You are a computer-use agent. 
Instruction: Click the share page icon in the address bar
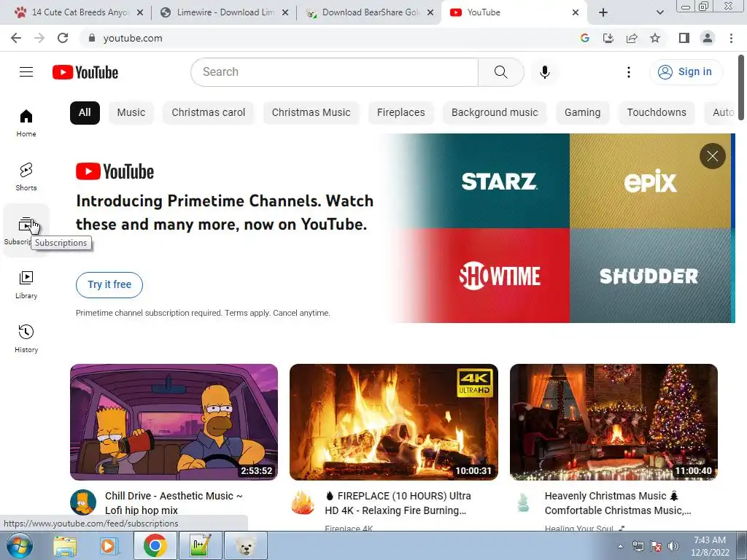632,38
